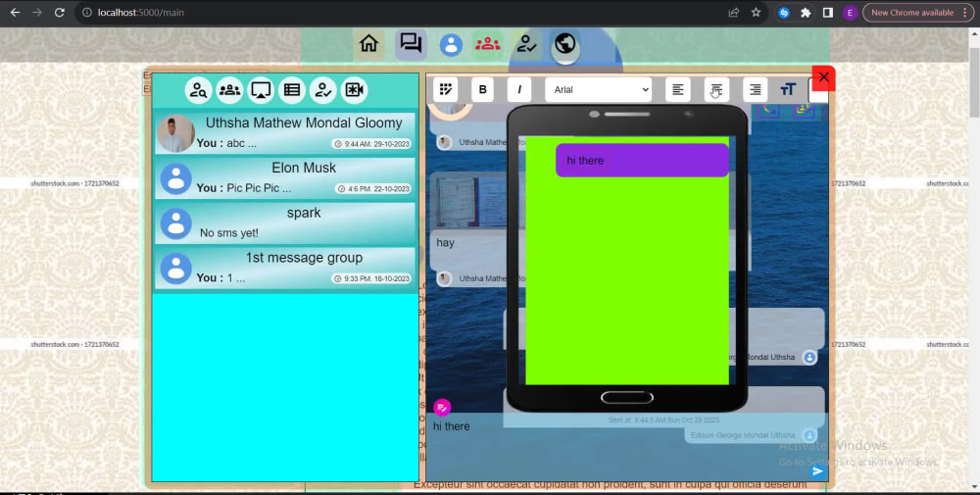Toggle bold formatting
Image resolution: width=980 pixels, height=495 pixels.
pos(482,89)
